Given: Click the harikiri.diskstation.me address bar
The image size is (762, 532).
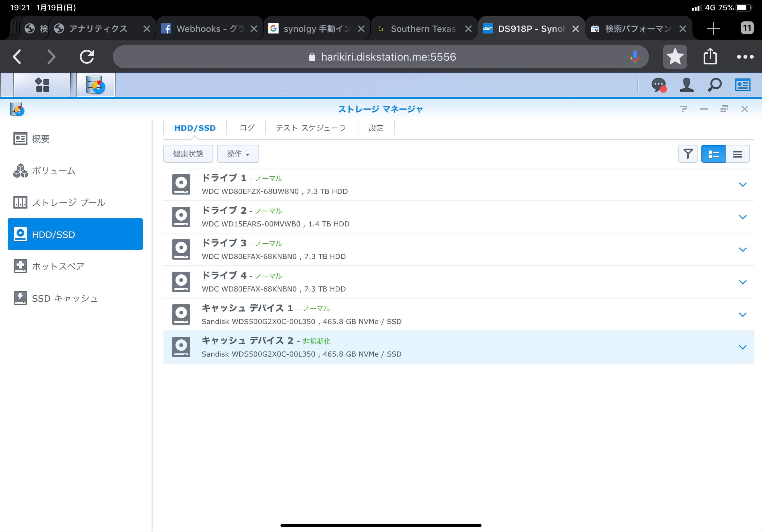Looking at the screenshot, I should [x=381, y=57].
